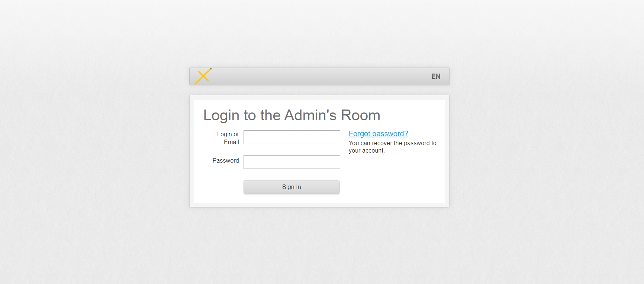Viewport: 644px width, 284px height.
Task: Click the "Admin's Room" words in the title
Action: pyautogui.click(x=332, y=115)
